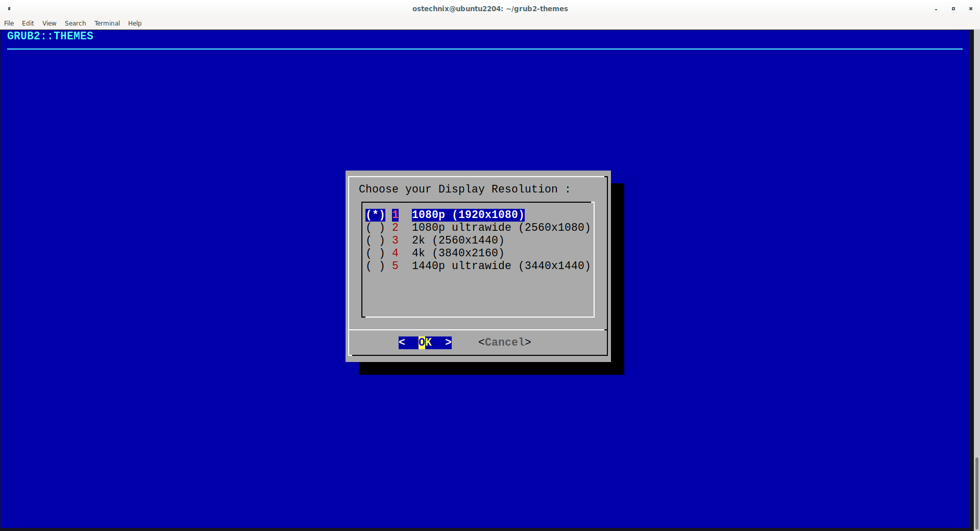Select the 4k (3840x2160) resolution option
Screen dimensions: 980x531
pyautogui.click(x=457, y=253)
